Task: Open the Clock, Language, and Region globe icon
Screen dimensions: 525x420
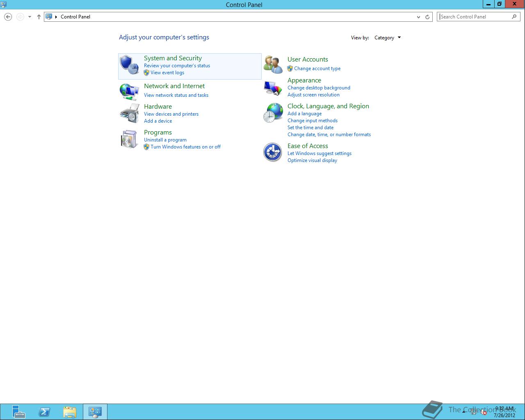Action: click(273, 113)
